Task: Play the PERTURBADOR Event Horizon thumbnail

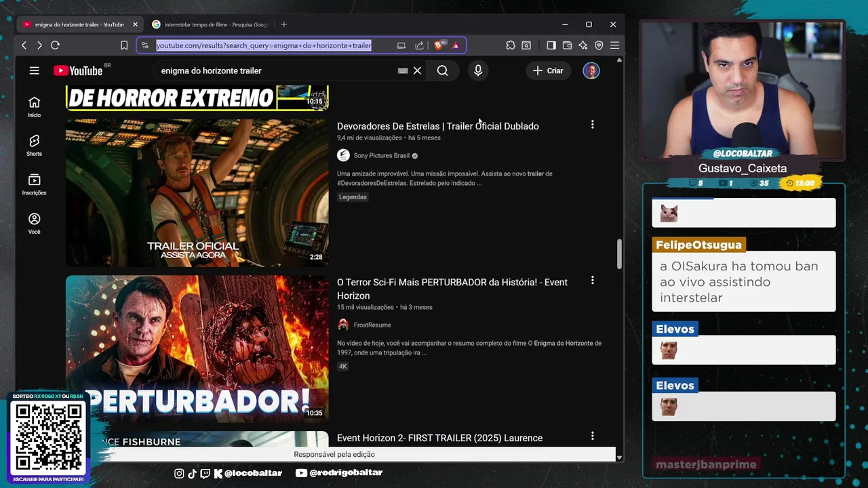Action: [197, 349]
